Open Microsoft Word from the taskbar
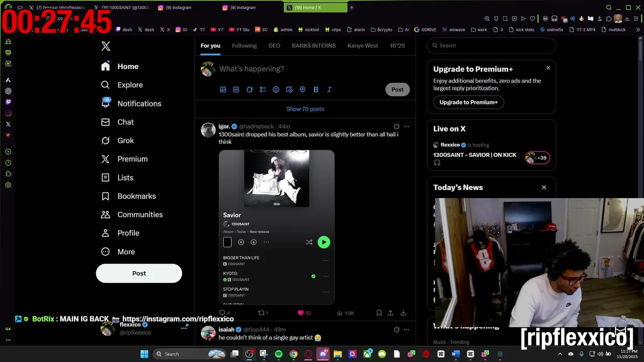Viewport: 644px width, 362px height. point(456,354)
